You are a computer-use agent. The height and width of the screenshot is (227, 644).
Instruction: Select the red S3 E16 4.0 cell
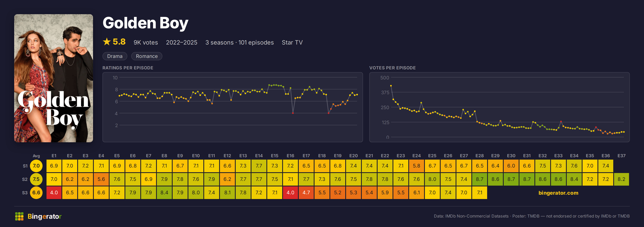pyautogui.click(x=290, y=193)
